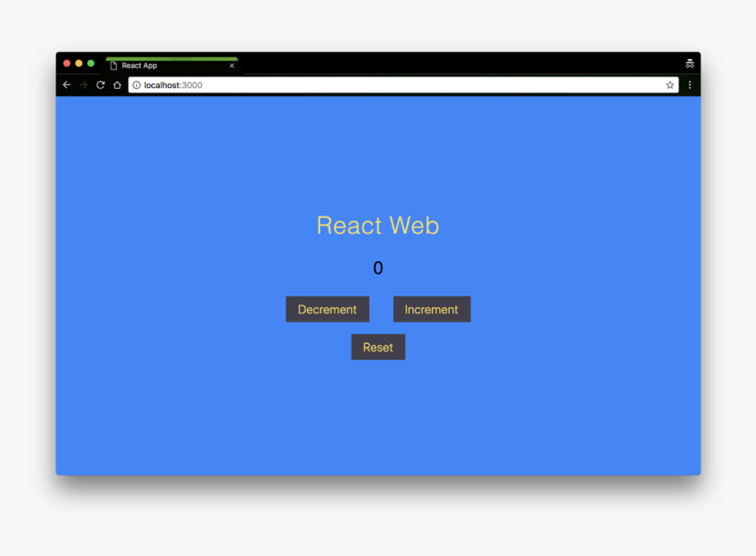This screenshot has width=756, height=556.
Task: Open the browser home page
Action: point(117,84)
